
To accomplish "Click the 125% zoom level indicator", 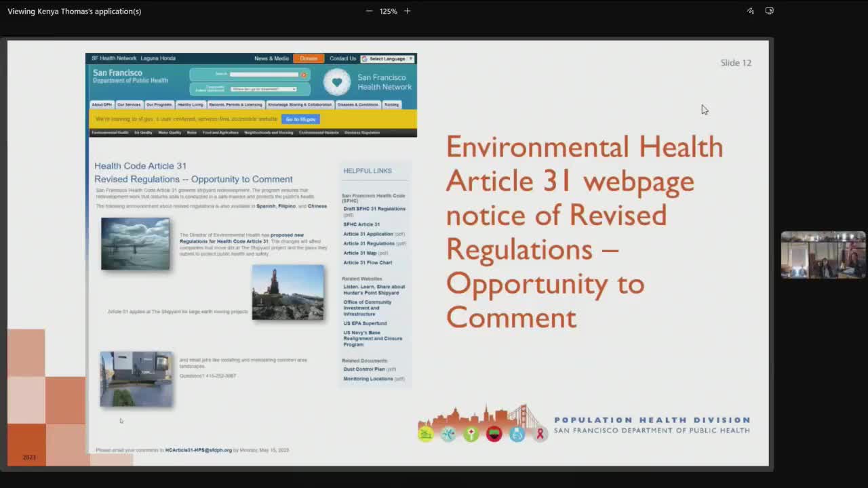I will click(x=388, y=11).
